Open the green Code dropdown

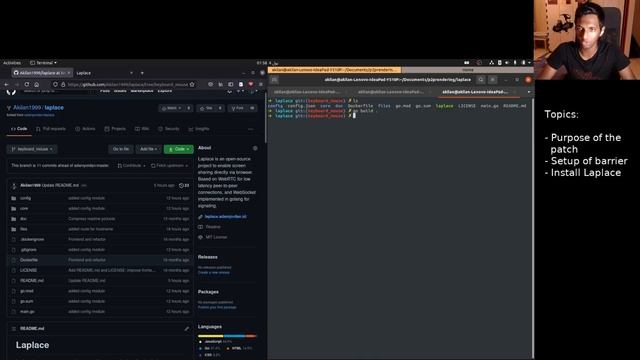click(x=179, y=149)
